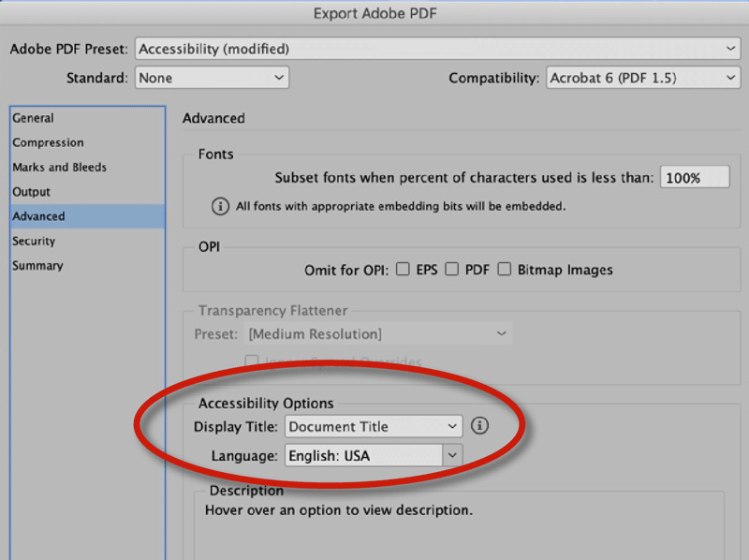The height and width of the screenshot is (560, 749).
Task: Click the subset fonts percentage field
Action: coord(694,177)
